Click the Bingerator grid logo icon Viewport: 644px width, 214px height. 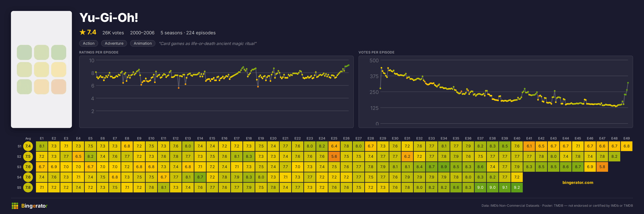tap(15, 206)
